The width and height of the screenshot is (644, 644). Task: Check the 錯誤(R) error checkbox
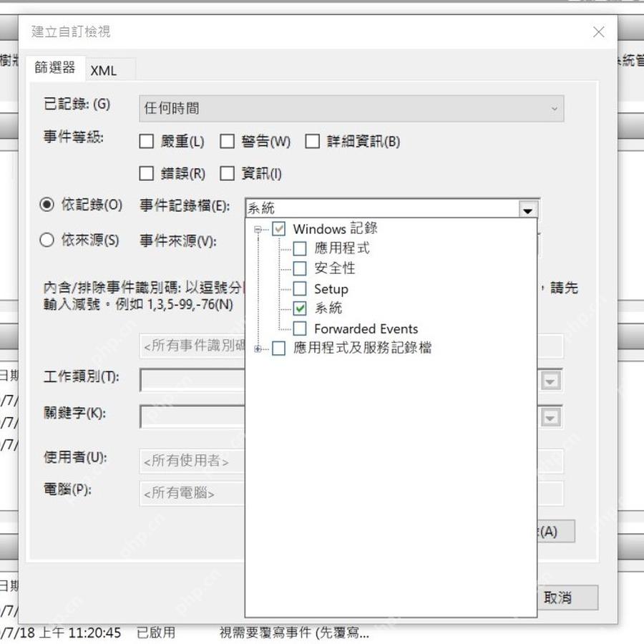tap(147, 173)
